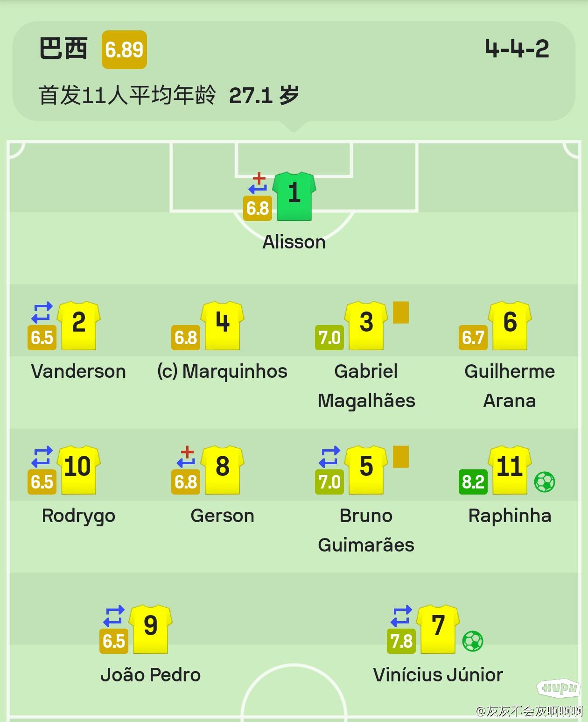Image resolution: width=588 pixels, height=722 pixels.
Task: Tap Raphinha's 8.2 rating badge
Action: (x=473, y=481)
